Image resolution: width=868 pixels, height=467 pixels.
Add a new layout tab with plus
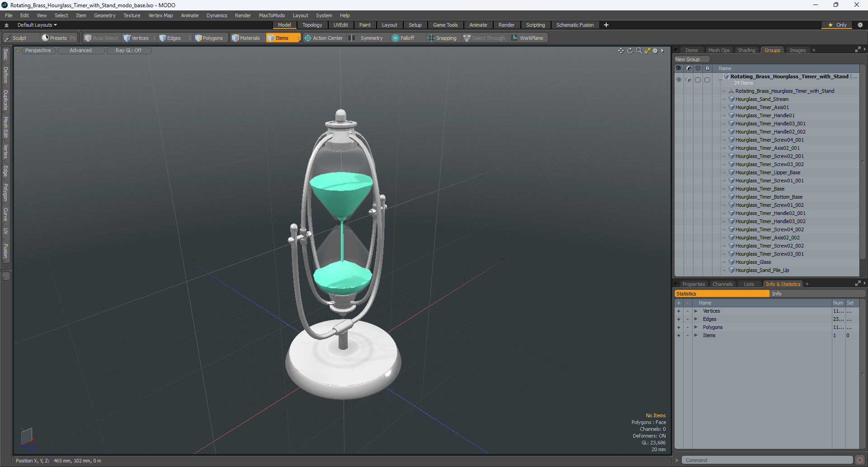point(606,25)
